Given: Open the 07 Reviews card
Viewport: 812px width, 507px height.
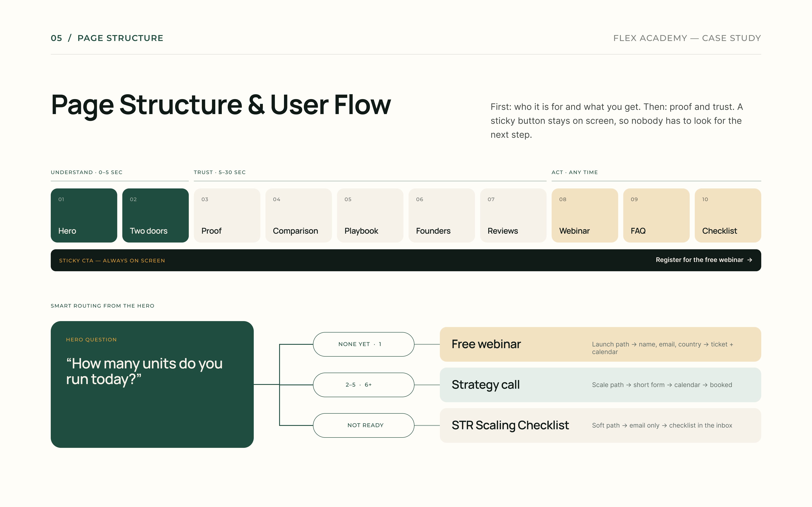Looking at the screenshot, I should [513, 215].
